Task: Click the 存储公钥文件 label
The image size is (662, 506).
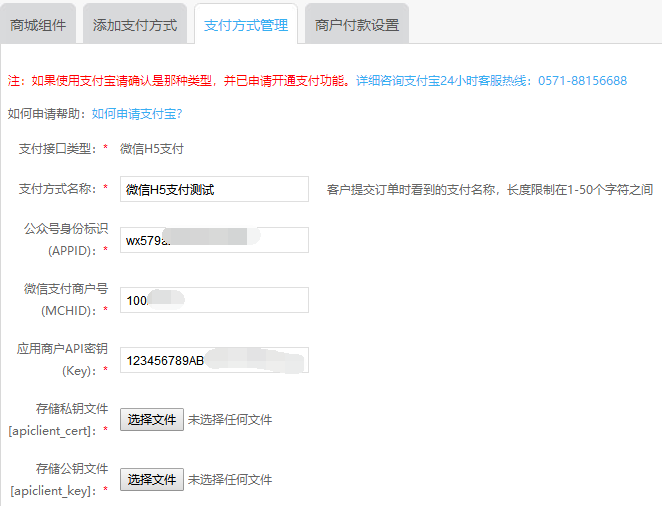Action: coord(72,468)
